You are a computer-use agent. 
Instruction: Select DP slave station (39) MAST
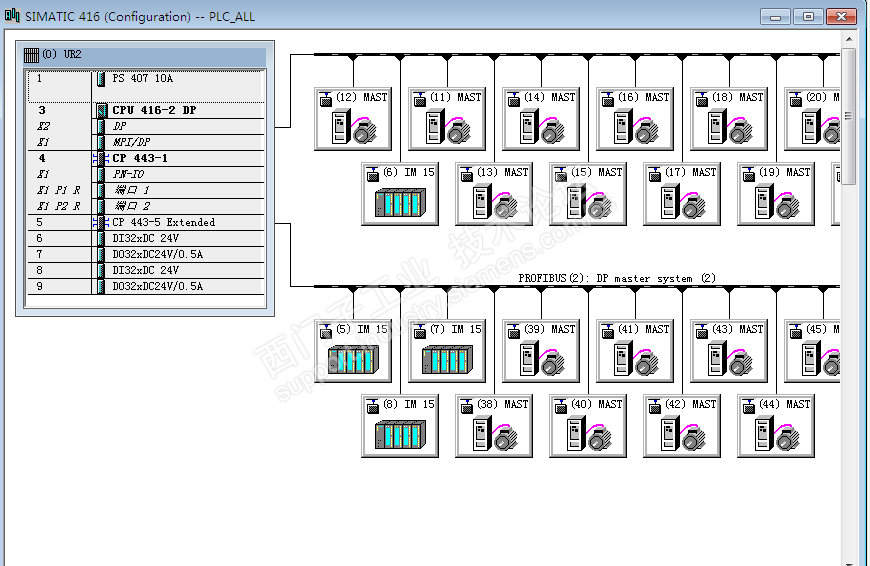(x=541, y=351)
